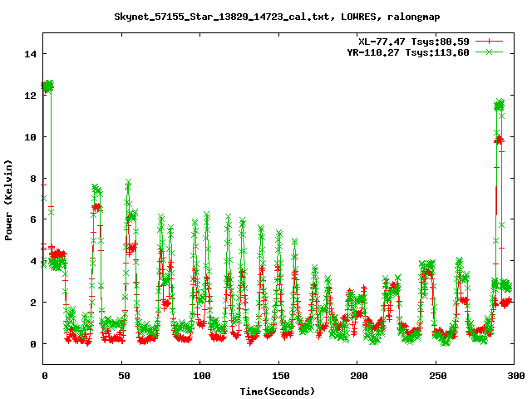The width and height of the screenshot is (532, 399).
Task: Click the x-axis tick label 200
Action: coord(359,376)
